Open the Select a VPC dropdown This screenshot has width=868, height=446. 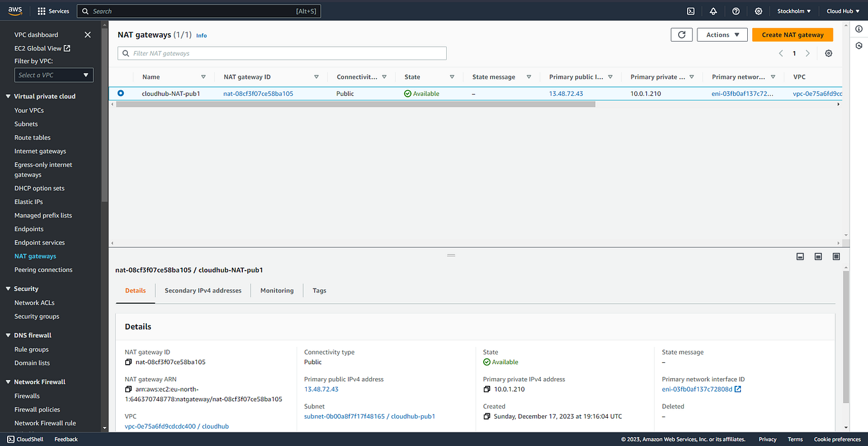[53, 75]
